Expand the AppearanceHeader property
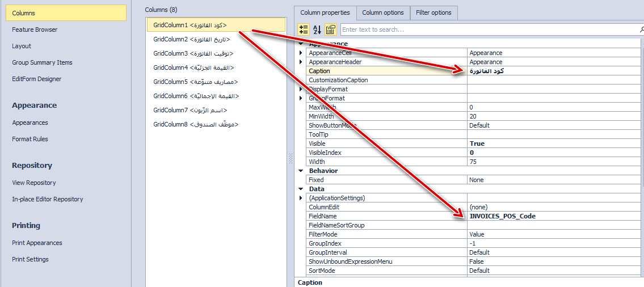 (301, 62)
